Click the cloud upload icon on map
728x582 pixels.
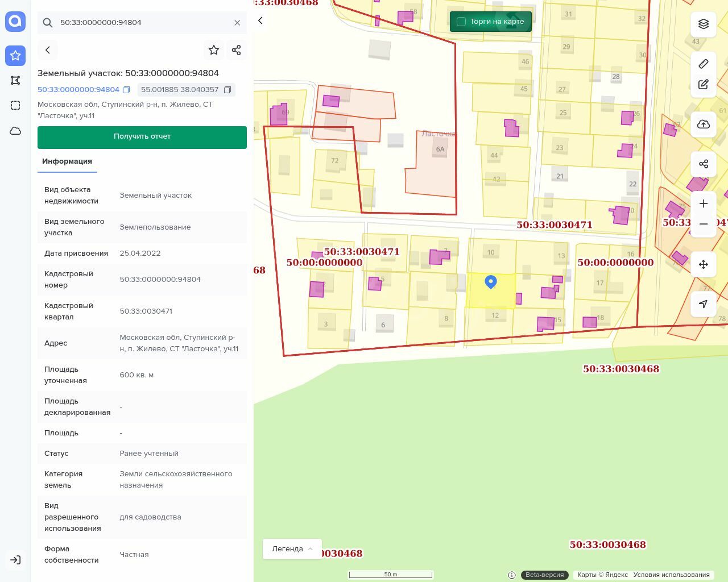point(704,124)
